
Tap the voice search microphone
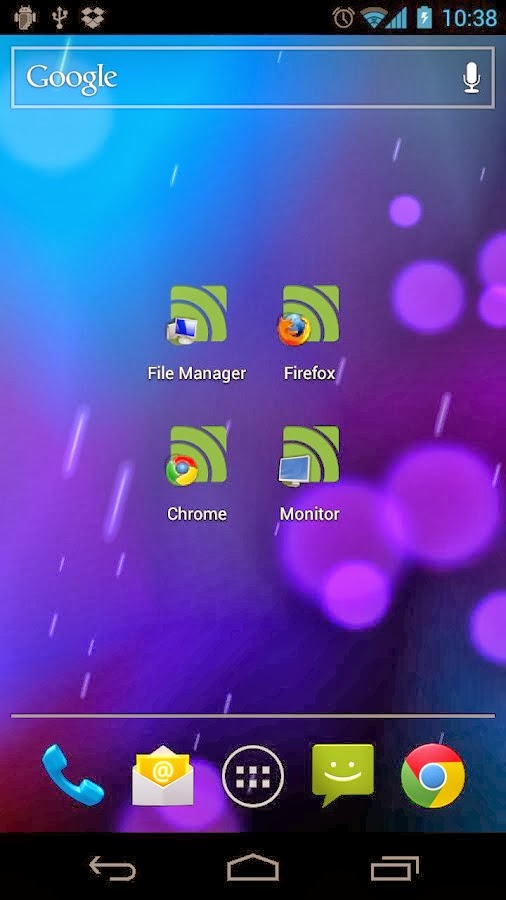point(472,77)
